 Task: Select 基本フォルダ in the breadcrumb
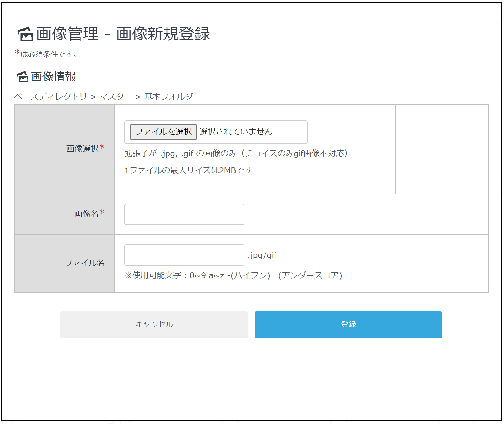click(x=168, y=97)
